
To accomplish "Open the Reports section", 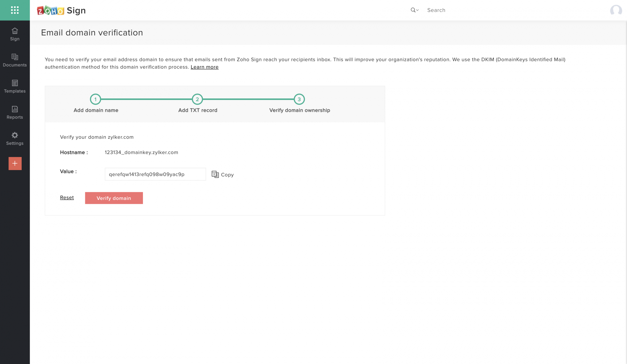I will tap(15, 112).
